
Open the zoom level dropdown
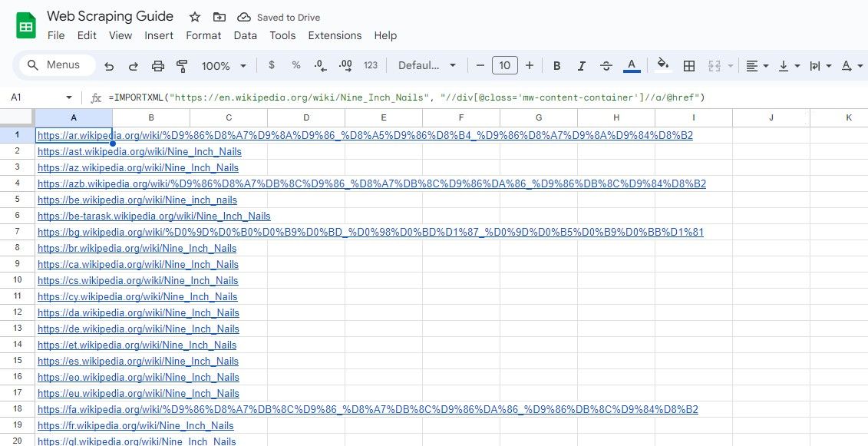223,65
